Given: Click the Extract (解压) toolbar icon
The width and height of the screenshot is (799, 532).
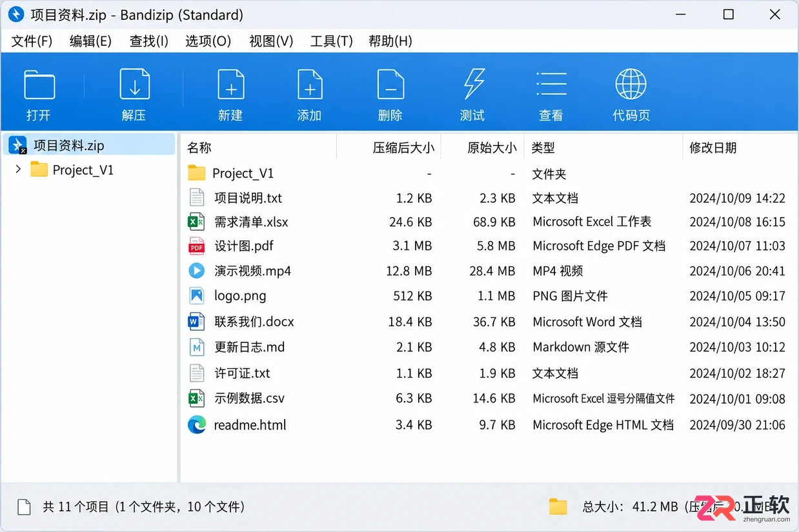Looking at the screenshot, I should [x=134, y=84].
